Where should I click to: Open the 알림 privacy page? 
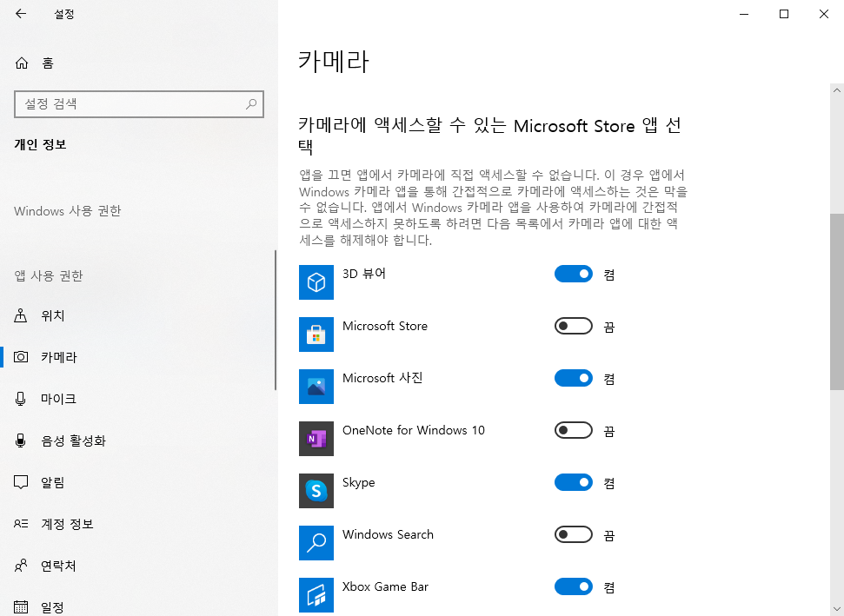(139, 482)
